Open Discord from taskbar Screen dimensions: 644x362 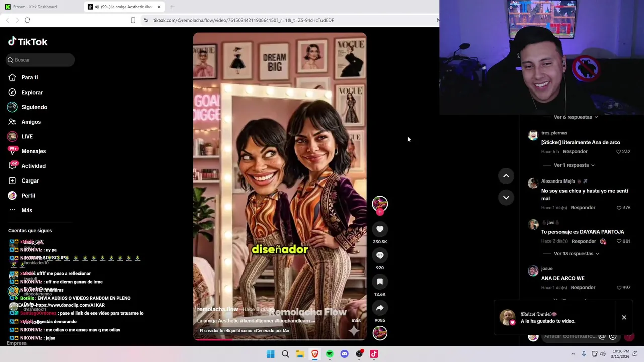pyautogui.click(x=344, y=354)
